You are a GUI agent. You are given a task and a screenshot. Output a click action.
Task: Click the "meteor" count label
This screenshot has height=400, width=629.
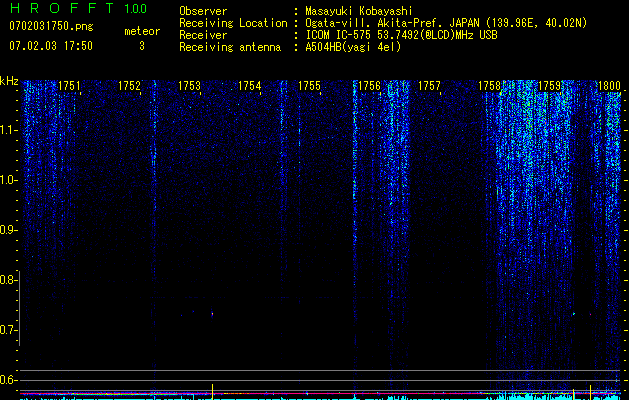pyautogui.click(x=142, y=31)
